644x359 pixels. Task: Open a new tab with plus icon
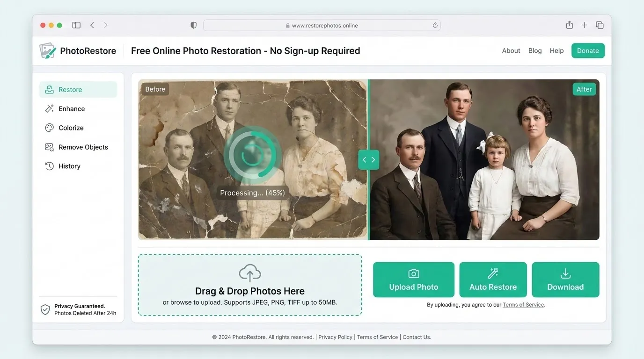(x=584, y=25)
